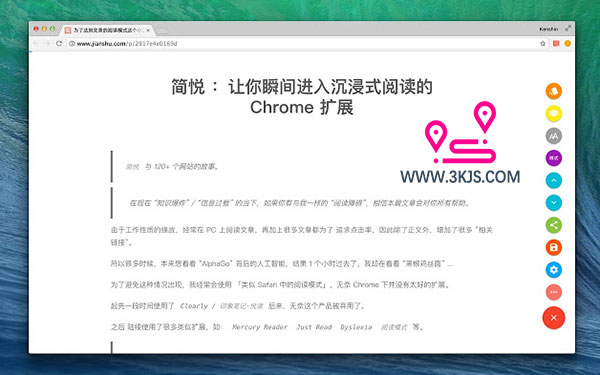
Task: Click the quote line containing '120+'
Action: (x=172, y=166)
